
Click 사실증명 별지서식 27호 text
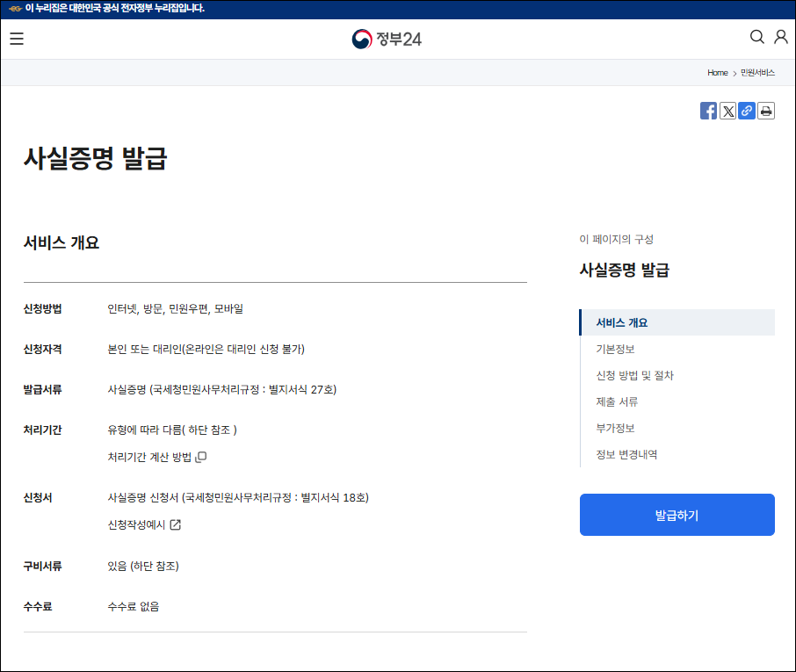coord(222,390)
